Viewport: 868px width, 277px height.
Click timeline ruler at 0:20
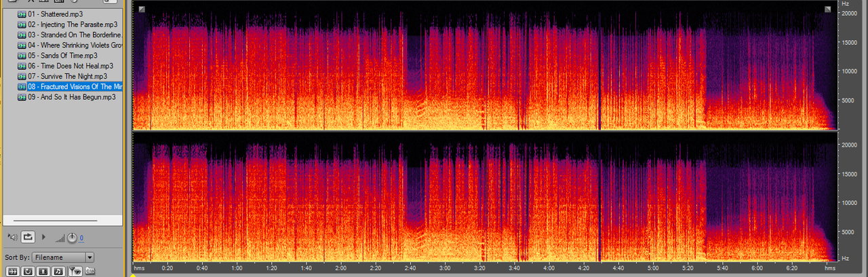pos(167,269)
